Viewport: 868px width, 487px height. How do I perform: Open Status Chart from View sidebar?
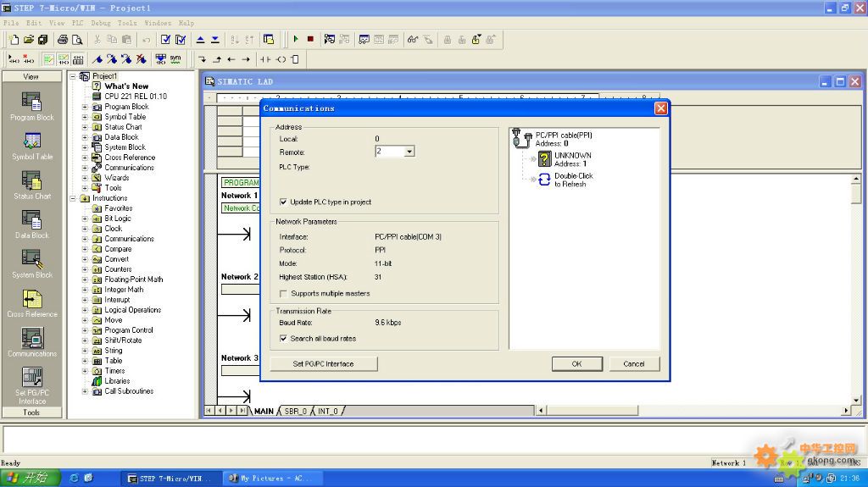tap(31, 185)
